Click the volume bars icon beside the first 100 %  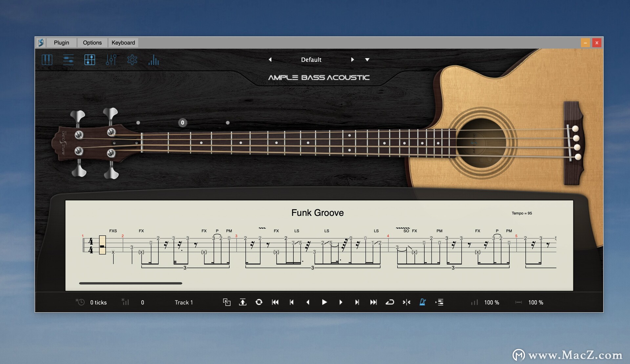click(x=474, y=302)
